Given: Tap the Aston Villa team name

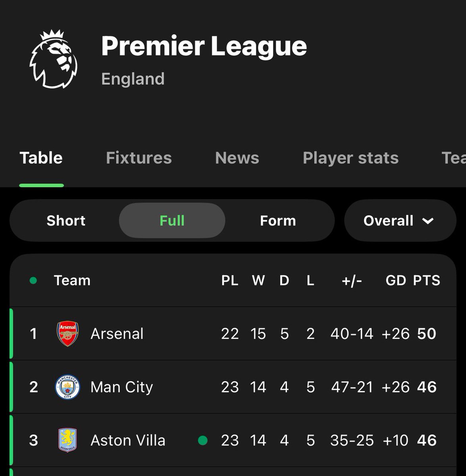Looking at the screenshot, I should (x=128, y=440).
